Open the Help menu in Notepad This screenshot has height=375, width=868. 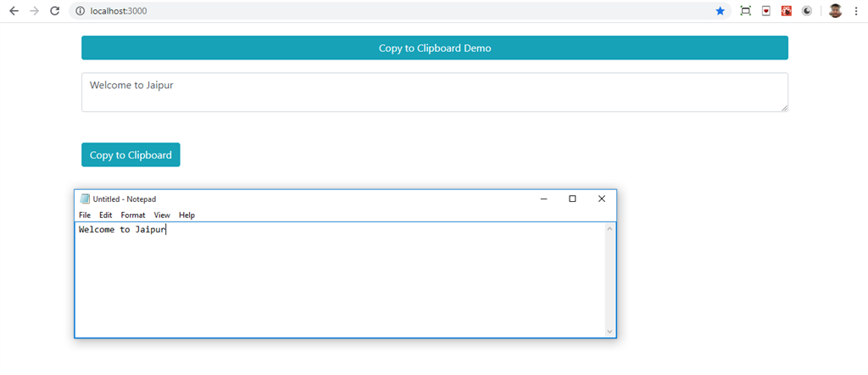click(x=186, y=215)
